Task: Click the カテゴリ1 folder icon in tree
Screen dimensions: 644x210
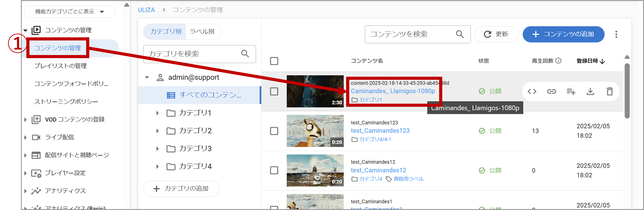Action: click(171, 113)
